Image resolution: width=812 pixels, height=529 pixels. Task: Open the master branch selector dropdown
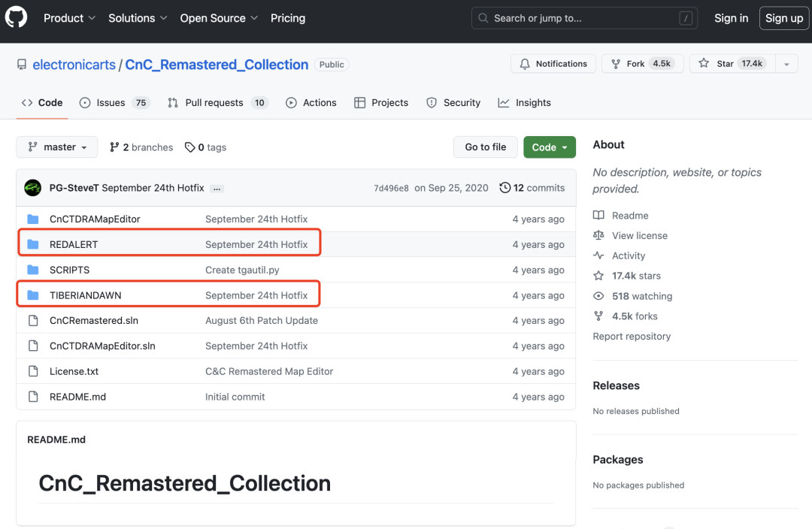click(x=57, y=147)
